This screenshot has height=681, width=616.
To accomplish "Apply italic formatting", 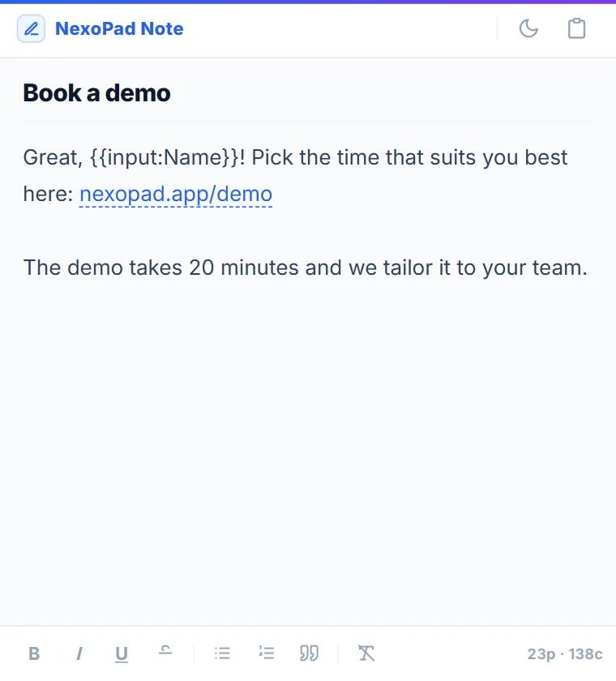I will pos(79,653).
